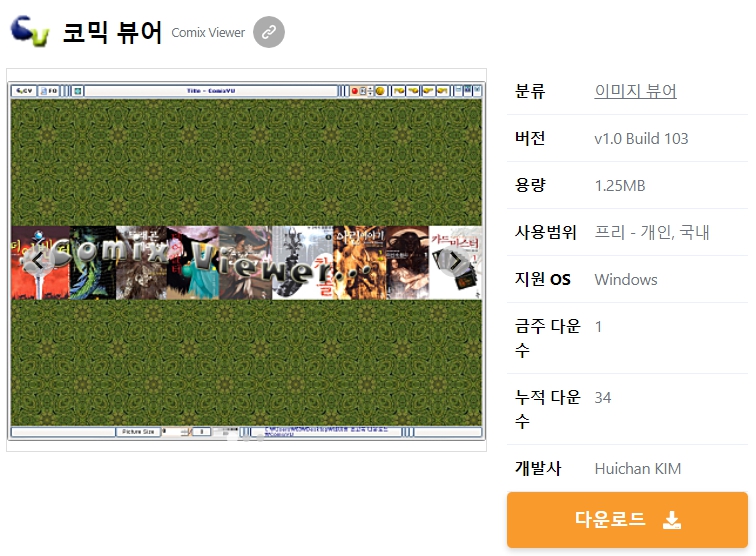
Task: Click the '누적 다운수' total downloads label
Action: (x=547, y=408)
